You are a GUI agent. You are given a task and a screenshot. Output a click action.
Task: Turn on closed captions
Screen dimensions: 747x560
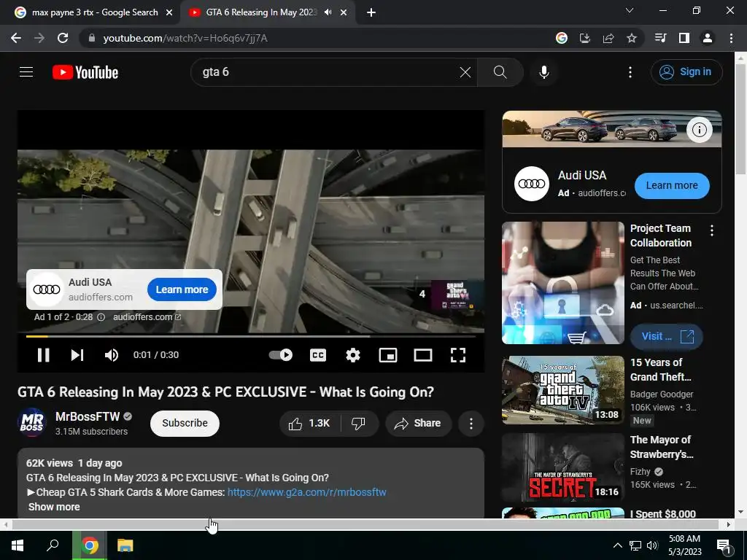click(x=318, y=355)
